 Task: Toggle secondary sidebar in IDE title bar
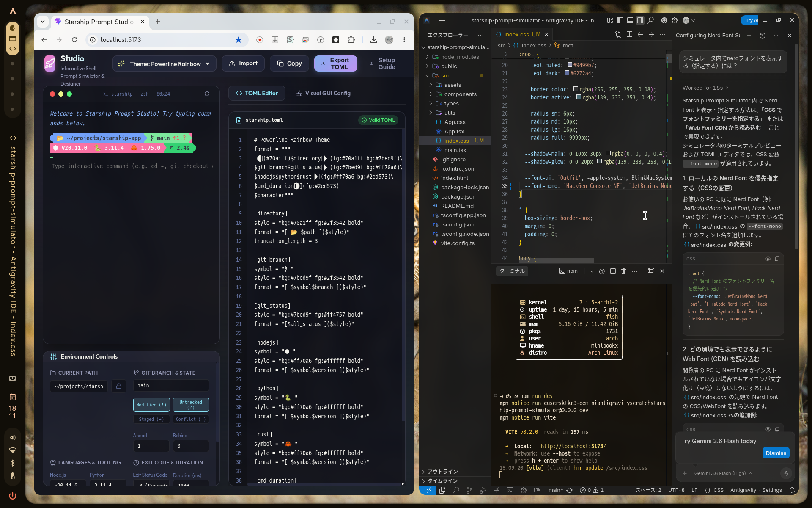[x=640, y=20]
